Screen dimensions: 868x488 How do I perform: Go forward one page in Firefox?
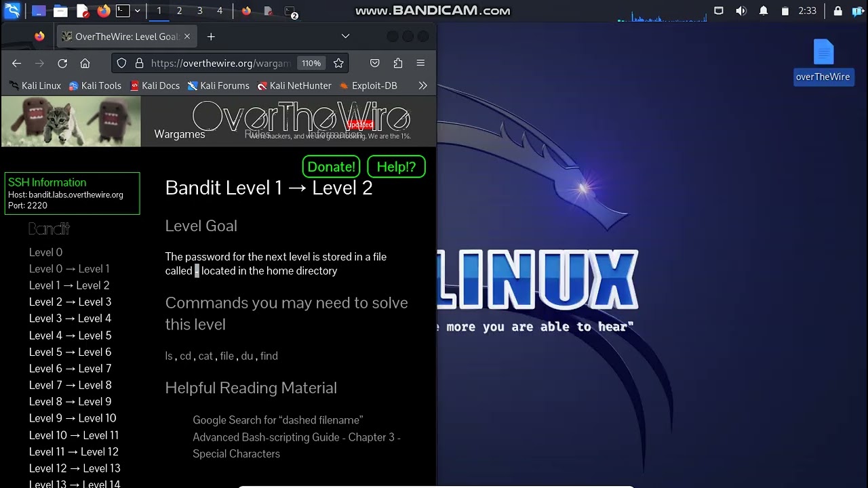point(39,63)
